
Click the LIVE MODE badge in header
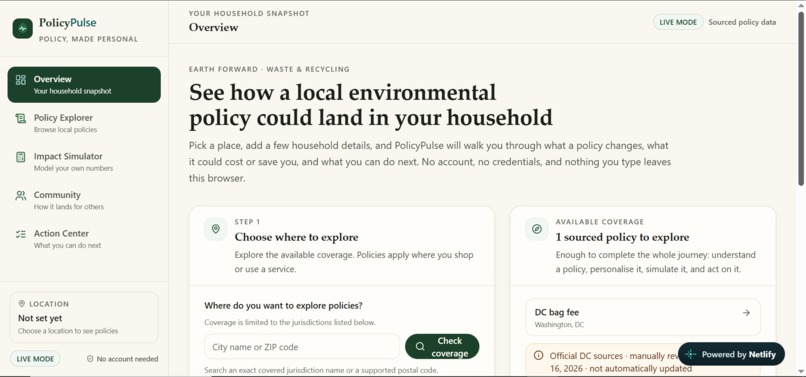(x=678, y=22)
